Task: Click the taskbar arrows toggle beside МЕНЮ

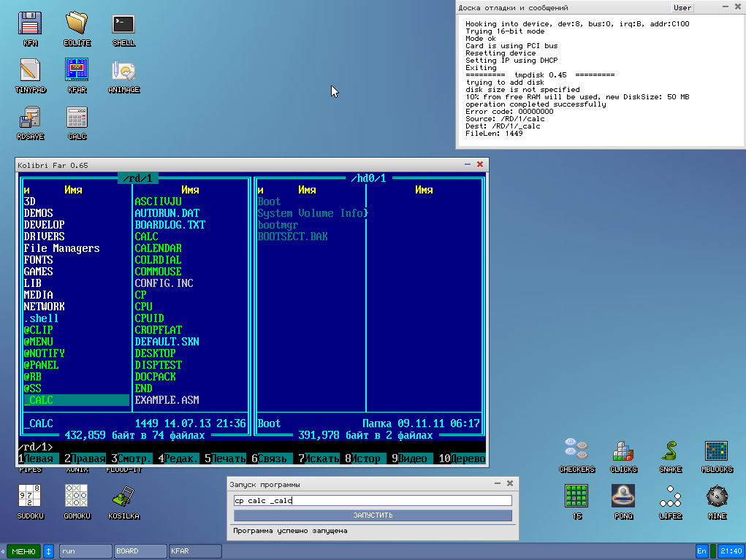Action: coord(49,551)
